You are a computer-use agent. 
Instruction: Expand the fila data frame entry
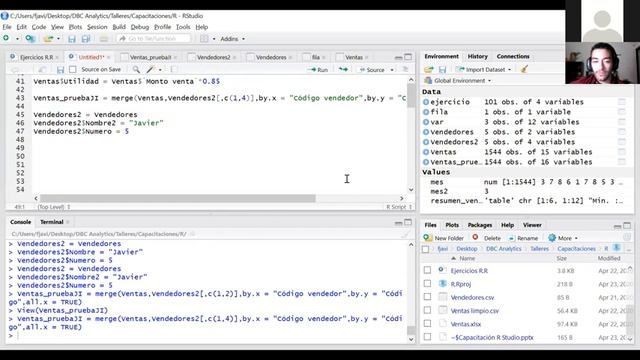[426, 112]
